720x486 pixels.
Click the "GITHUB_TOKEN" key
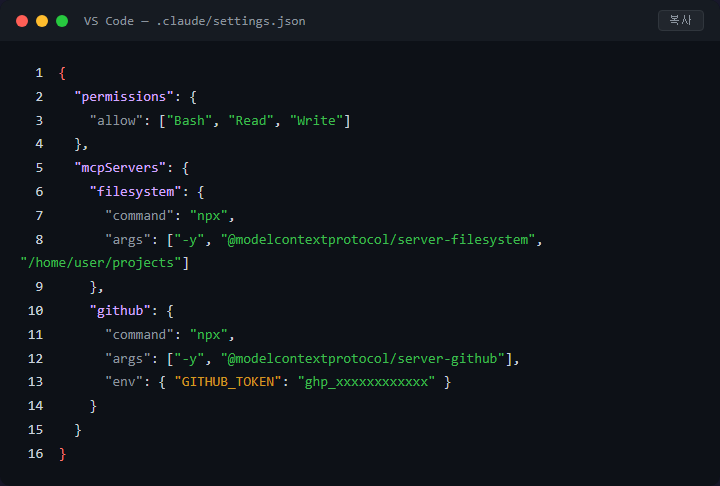[228, 382]
